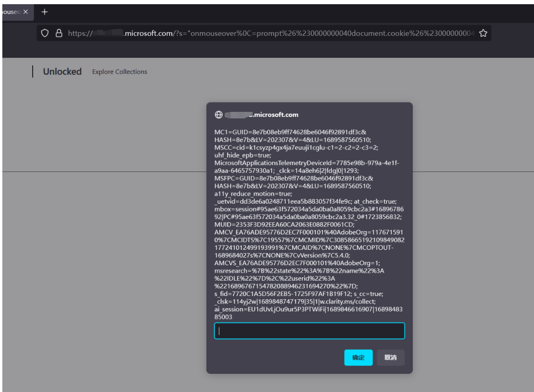Click the uhf_hide_epb=true cookie text
The width and height of the screenshot is (534, 392).
pyautogui.click(x=243, y=155)
